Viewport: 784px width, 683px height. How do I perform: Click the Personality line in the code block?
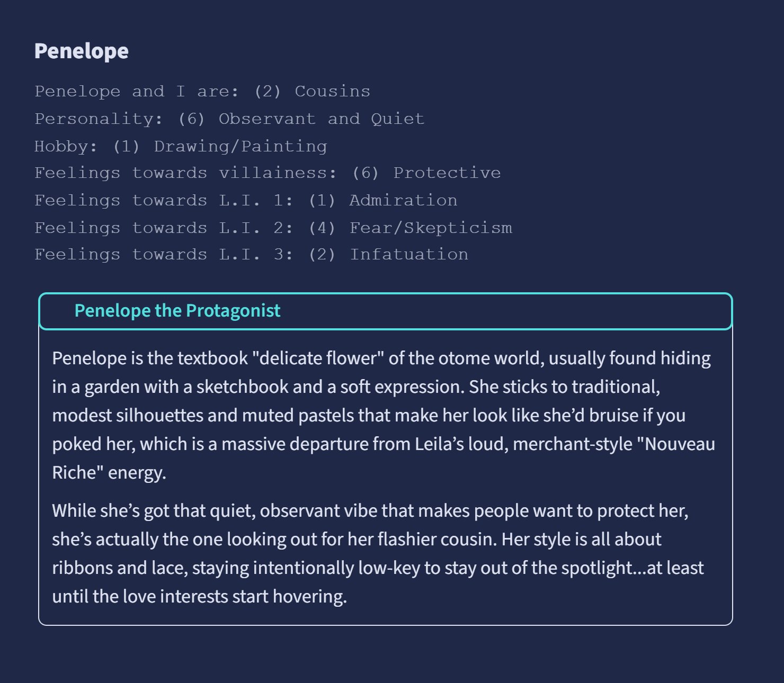pyautogui.click(x=229, y=119)
